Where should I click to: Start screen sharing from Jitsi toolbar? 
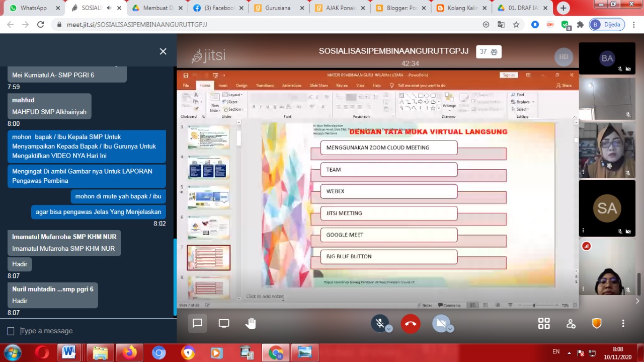point(224,324)
